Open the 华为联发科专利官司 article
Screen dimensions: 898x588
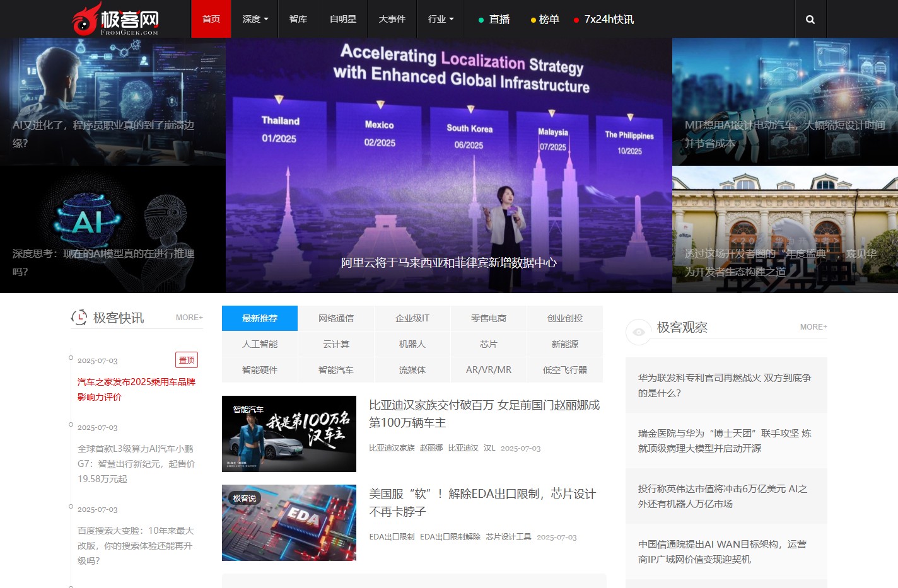(x=726, y=385)
